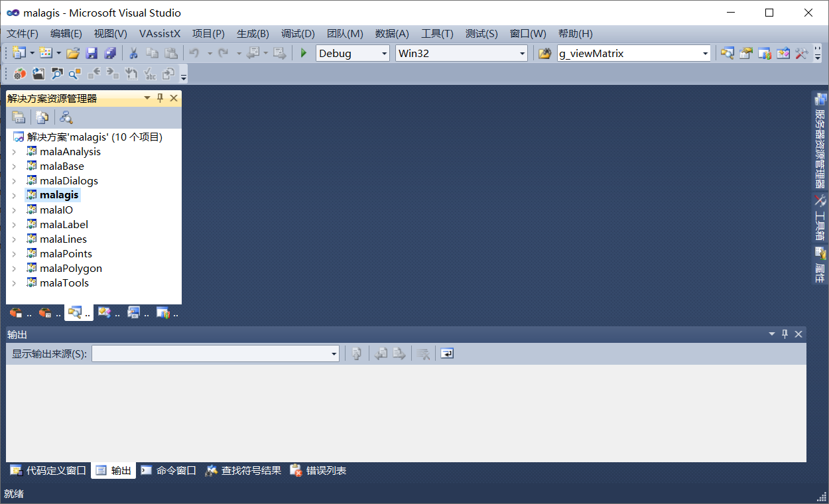Viewport: 829px width, 504px height.
Task: Open the 帮助(H) help menu
Action: pos(575,34)
